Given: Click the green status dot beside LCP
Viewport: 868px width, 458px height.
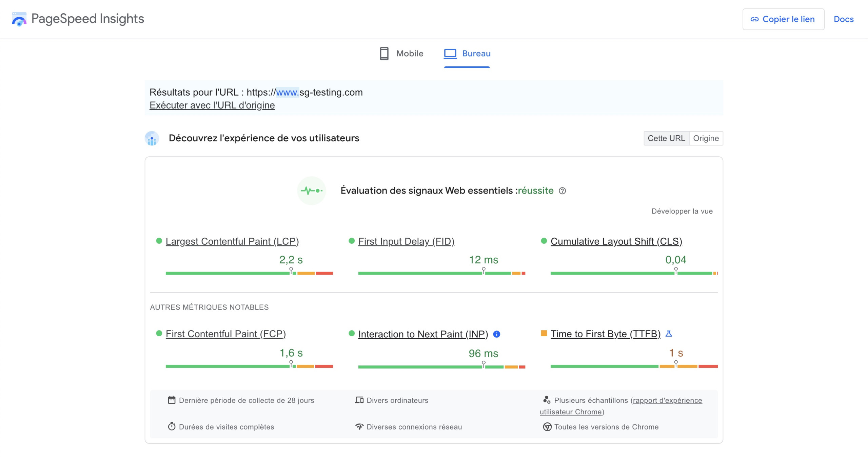Looking at the screenshot, I should pyautogui.click(x=159, y=241).
